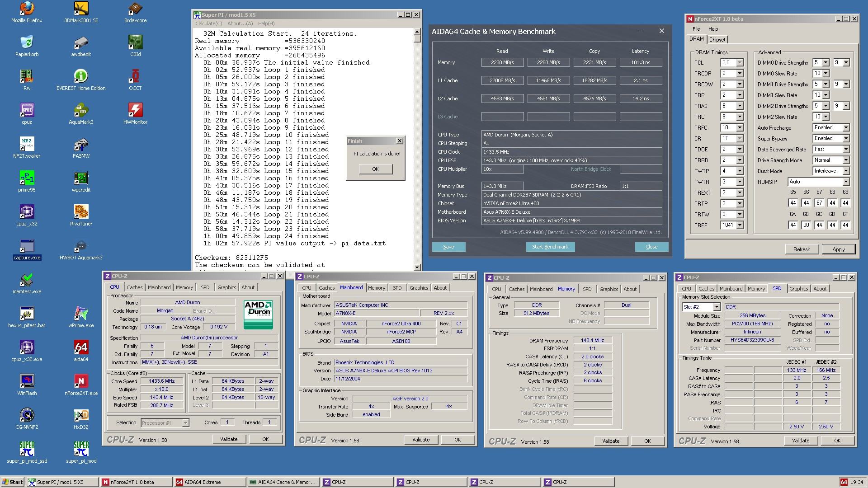
Task: Click OK in the Finish dialog
Action: tap(375, 169)
